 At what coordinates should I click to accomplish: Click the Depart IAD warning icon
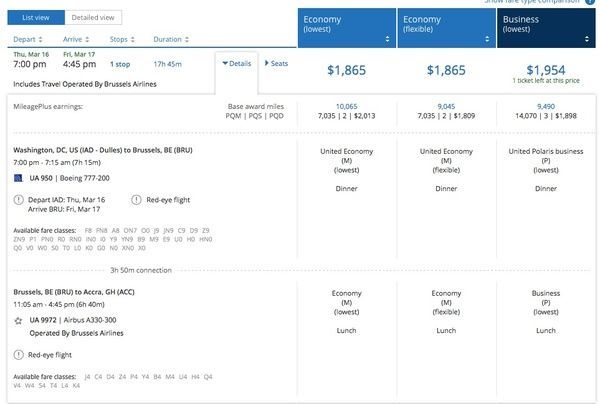pyautogui.click(x=20, y=199)
